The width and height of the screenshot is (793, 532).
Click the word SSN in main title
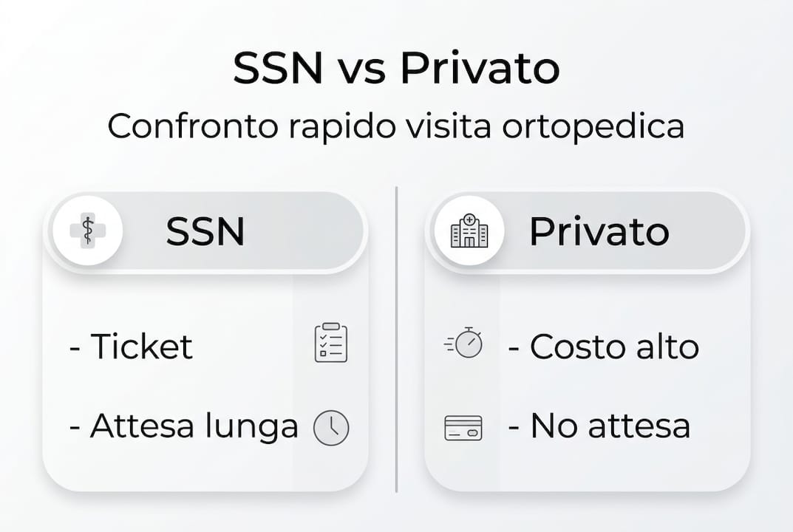click(278, 69)
